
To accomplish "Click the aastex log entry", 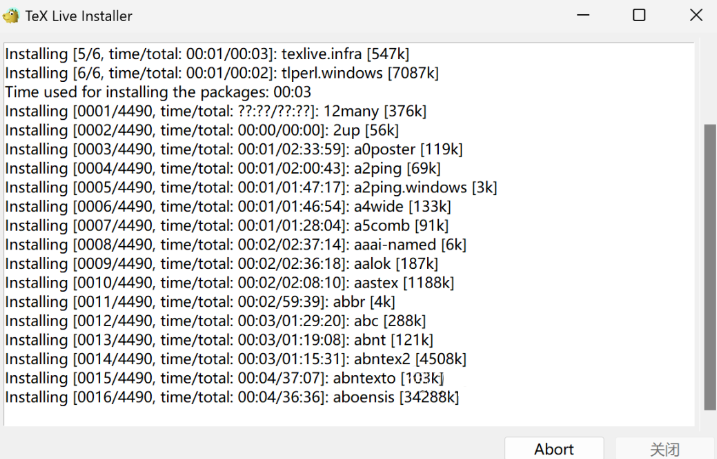I will tap(230, 283).
